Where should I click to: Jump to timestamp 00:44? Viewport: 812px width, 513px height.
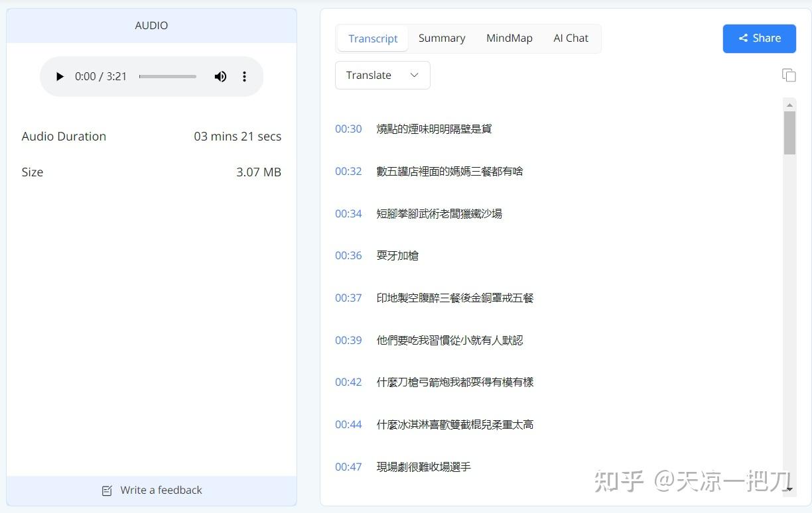pyautogui.click(x=348, y=424)
